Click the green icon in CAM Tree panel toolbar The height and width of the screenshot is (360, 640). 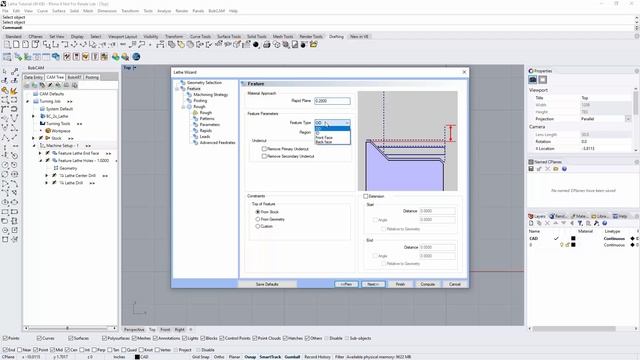(x=35, y=85)
